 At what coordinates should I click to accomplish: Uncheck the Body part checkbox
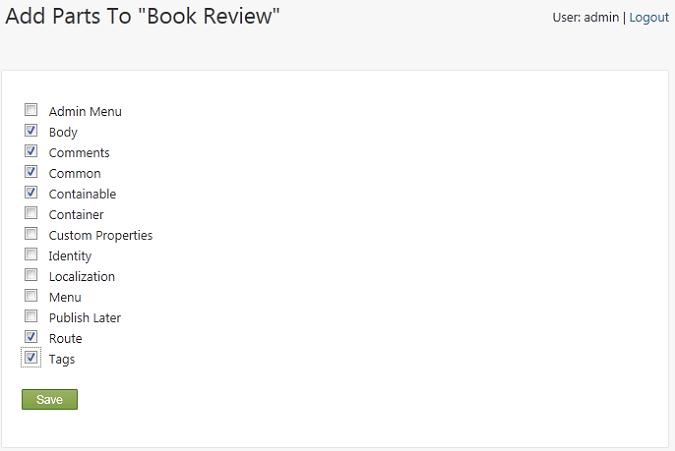pyautogui.click(x=31, y=130)
